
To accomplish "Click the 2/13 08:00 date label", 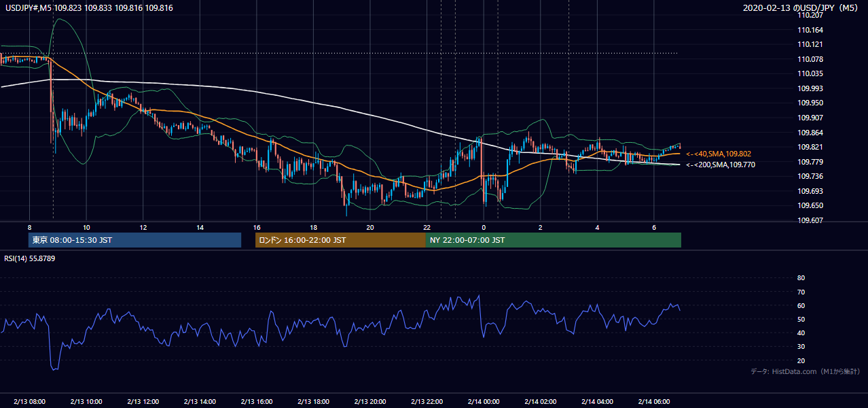I will (x=29, y=402).
